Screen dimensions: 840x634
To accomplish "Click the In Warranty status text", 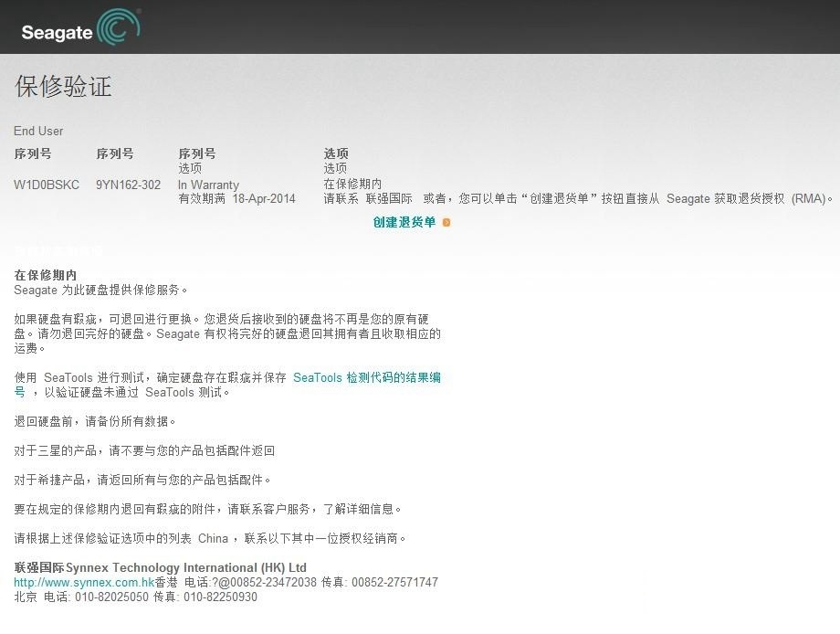I will tap(208, 185).
